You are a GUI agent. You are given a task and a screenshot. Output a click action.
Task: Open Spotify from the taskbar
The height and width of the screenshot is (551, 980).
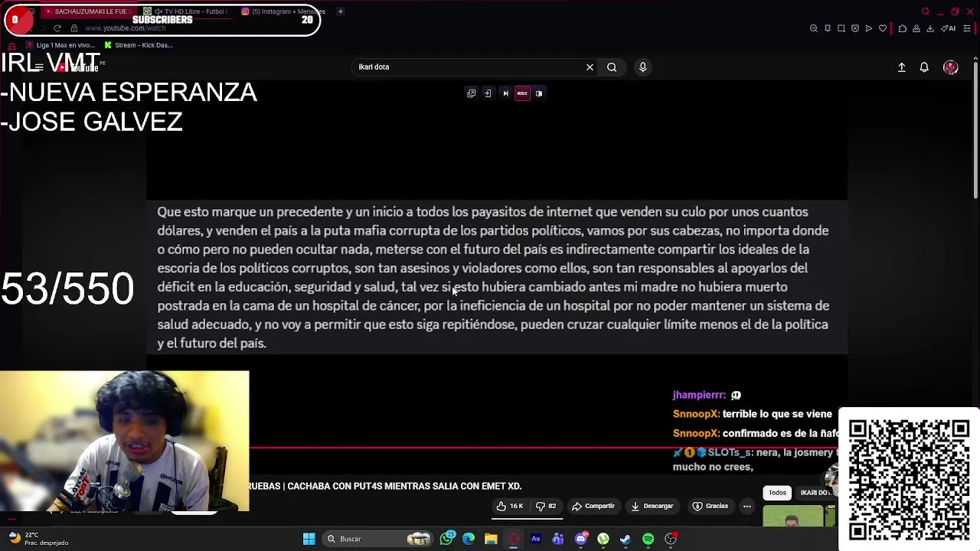point(648,539)
